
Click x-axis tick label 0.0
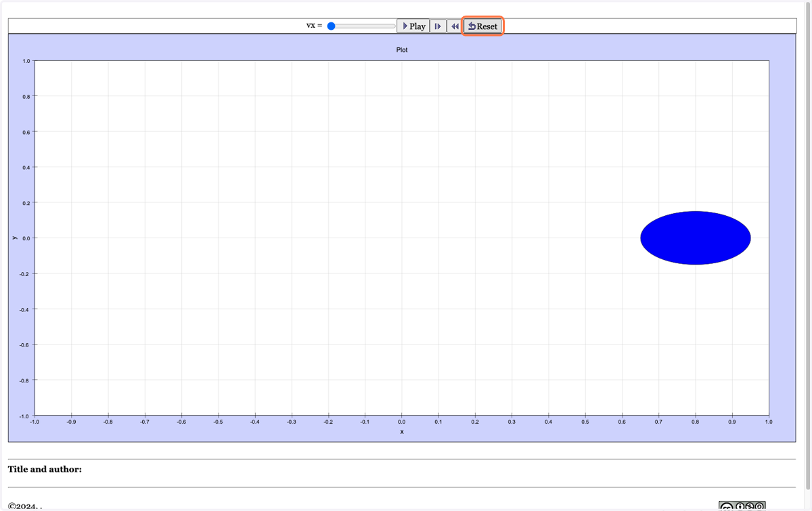coord(402,422)
